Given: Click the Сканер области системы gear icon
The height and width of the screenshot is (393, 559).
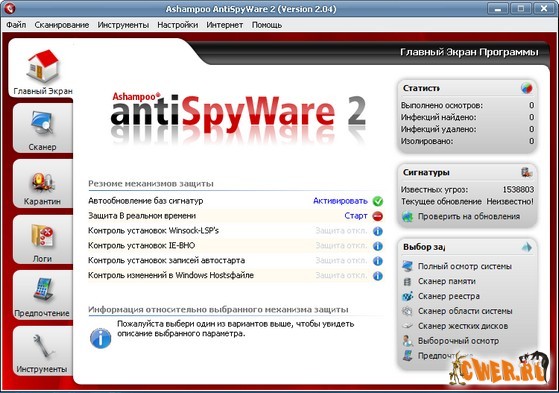Looking at the screenshot, I should click(407, 311).
